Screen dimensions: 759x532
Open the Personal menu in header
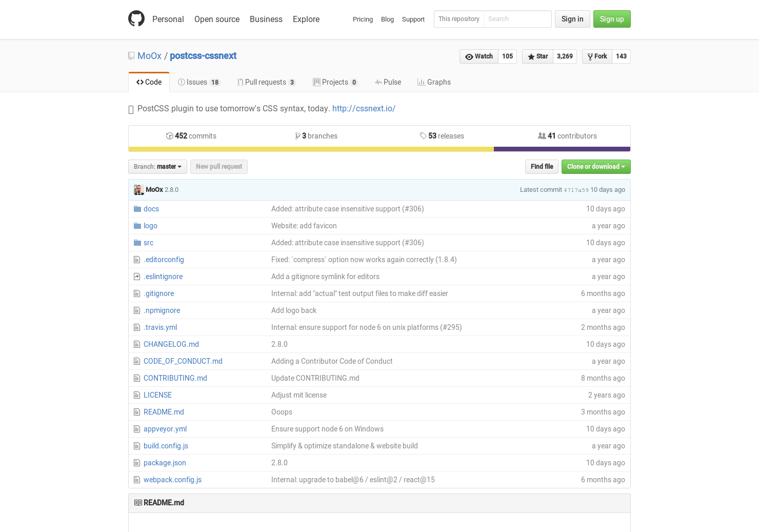point(168,19)
